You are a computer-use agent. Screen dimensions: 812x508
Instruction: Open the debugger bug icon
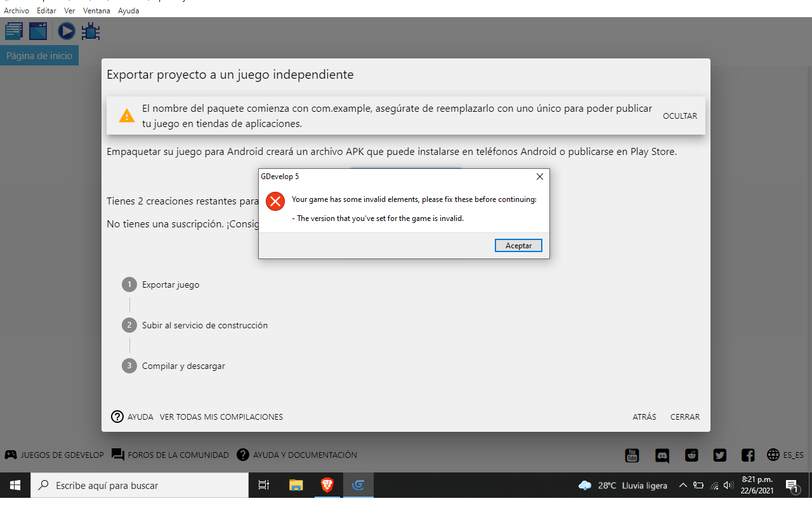point(91,31)
